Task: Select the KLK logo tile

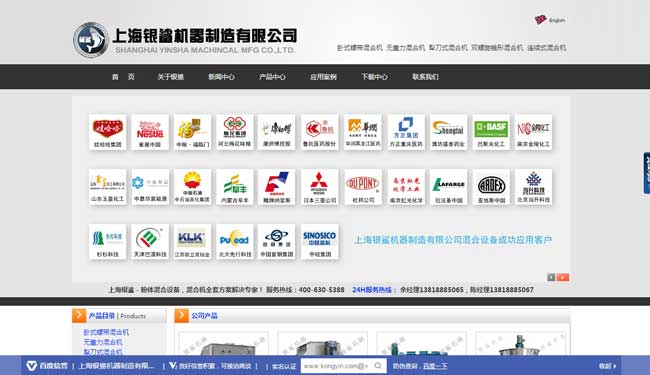Action: click(192, 242)
